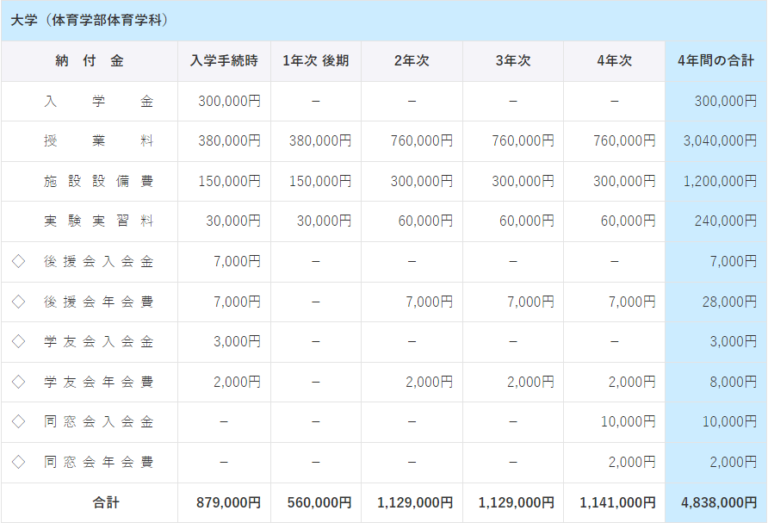Image resolution: width=768 pixels, height=523 pixels.
Task: Select the 1年次 後期 column header
Action: coord(316,61)
